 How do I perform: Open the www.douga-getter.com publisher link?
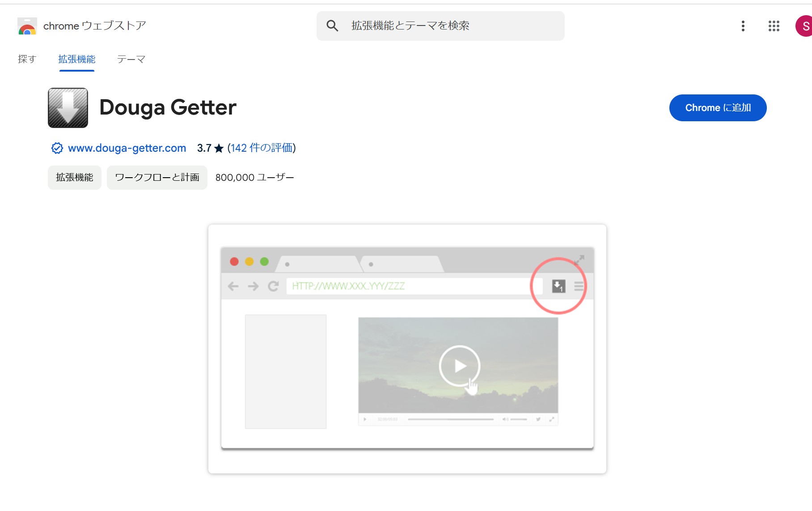point(127,148)
